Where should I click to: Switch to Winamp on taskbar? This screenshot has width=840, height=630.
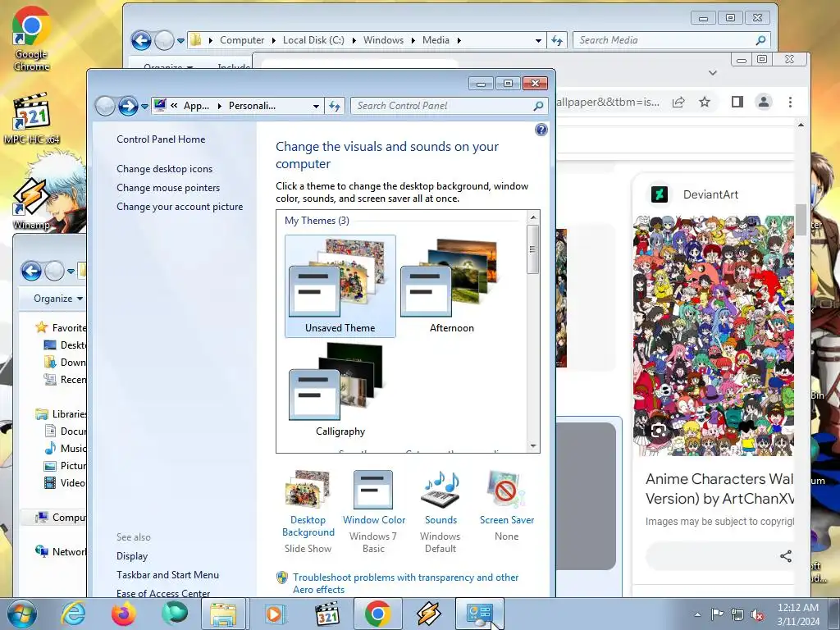(x=428, y=614)
